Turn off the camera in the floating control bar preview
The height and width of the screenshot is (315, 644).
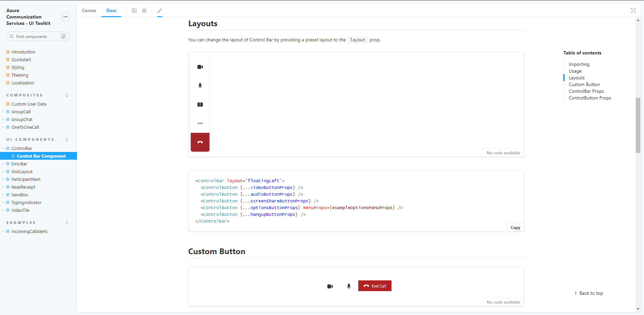(200, 67)
